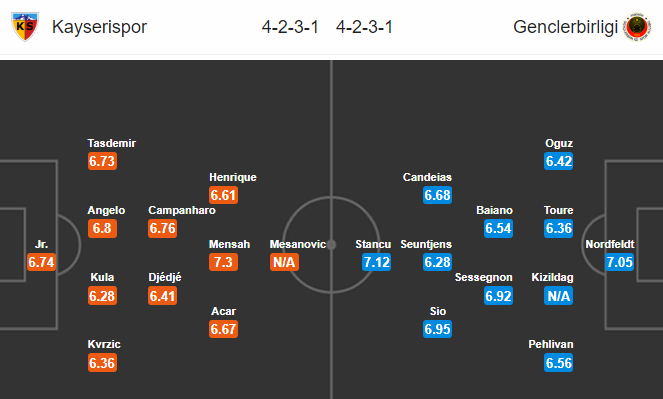Viewport: 663px width, 399px height.
Task: Click the Genclerbirligi club crest icon
Action: pos(637,27)
